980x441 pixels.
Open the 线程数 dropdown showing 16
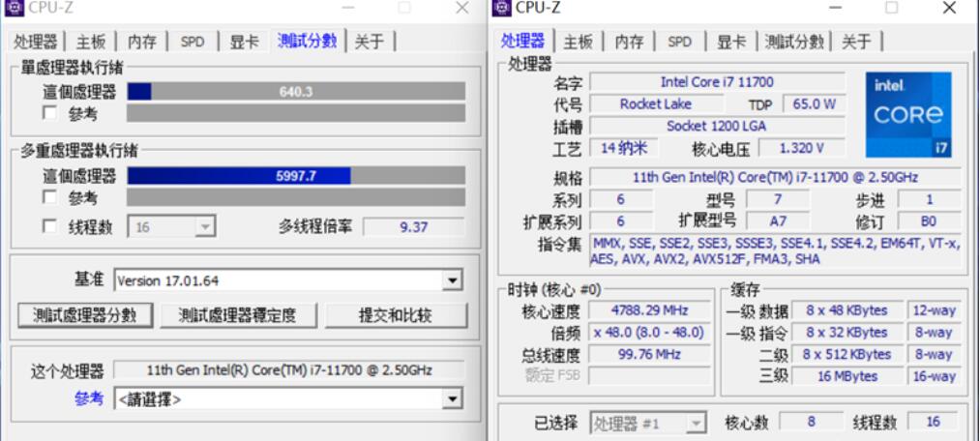pos(172,226)
